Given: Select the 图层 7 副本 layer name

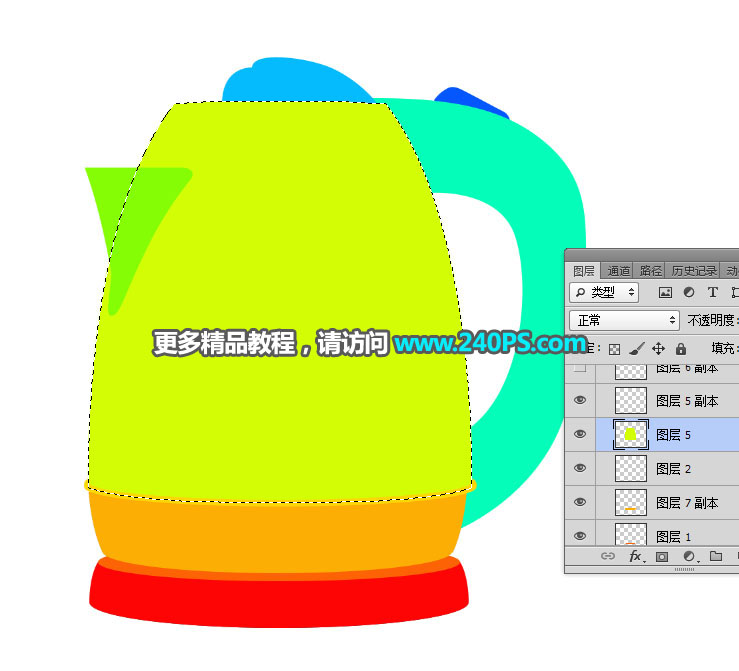Looking at the screenshot, I should (687, 503).
